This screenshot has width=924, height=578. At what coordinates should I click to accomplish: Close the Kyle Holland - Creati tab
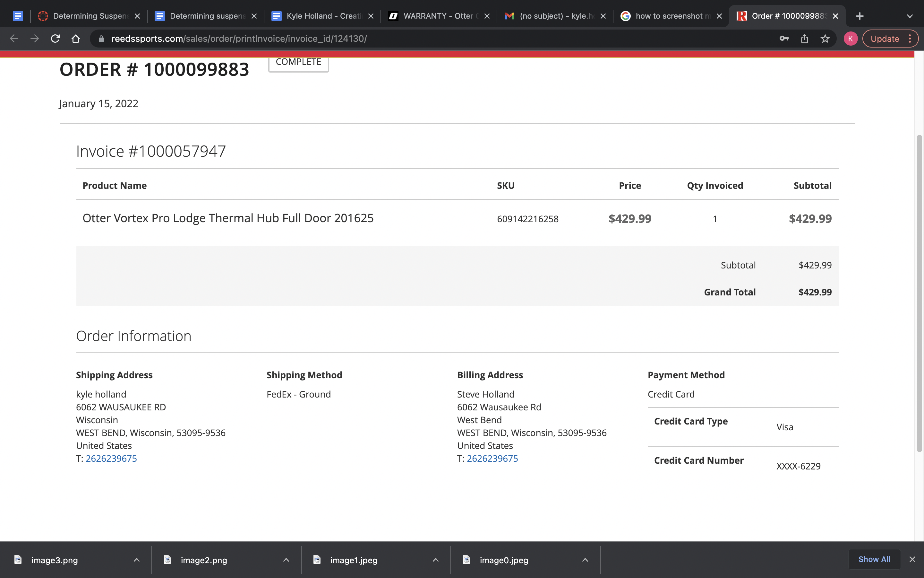tap(371, 16)
